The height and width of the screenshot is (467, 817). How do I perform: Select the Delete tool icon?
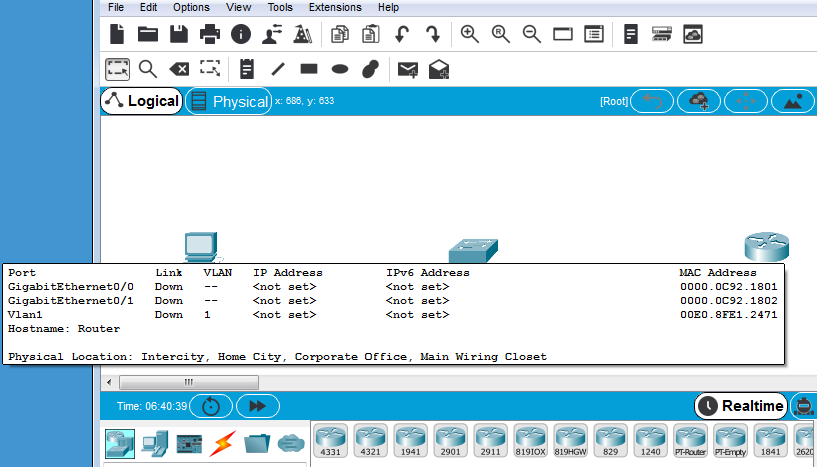[x=179, y=69]
